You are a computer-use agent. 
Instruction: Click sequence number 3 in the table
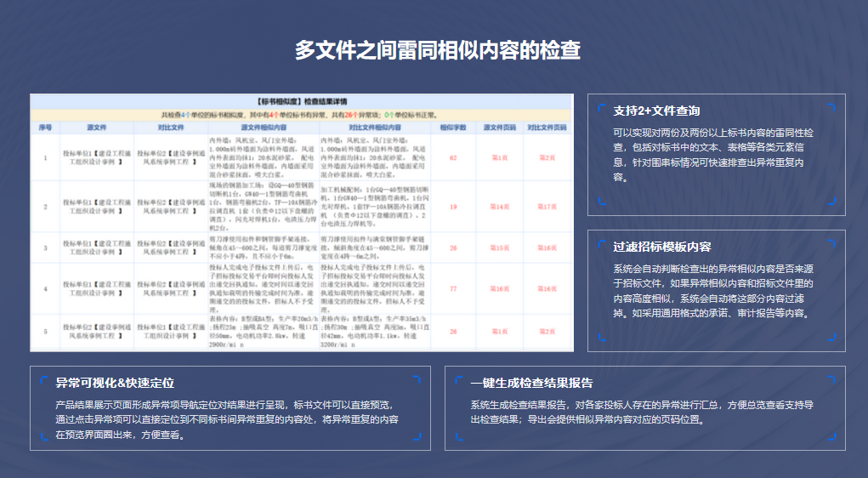coord(45,248)
